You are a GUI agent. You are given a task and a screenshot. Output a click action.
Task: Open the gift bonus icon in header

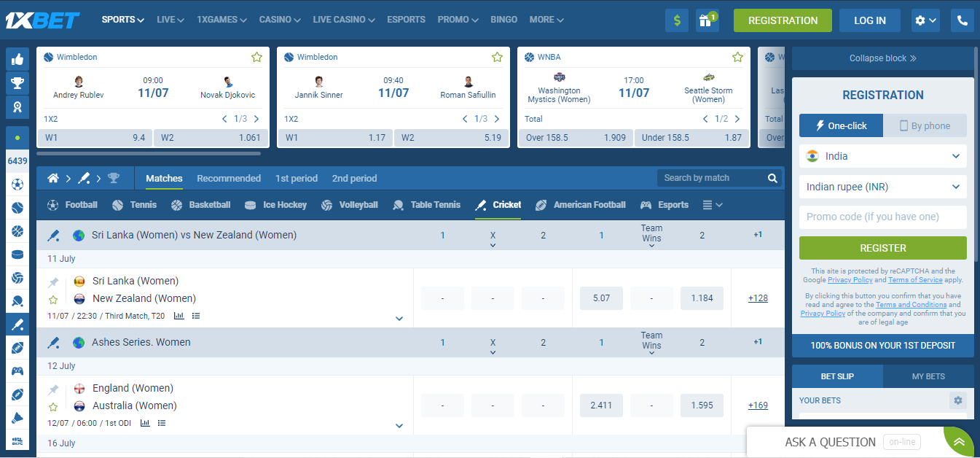tap(707, 20)
